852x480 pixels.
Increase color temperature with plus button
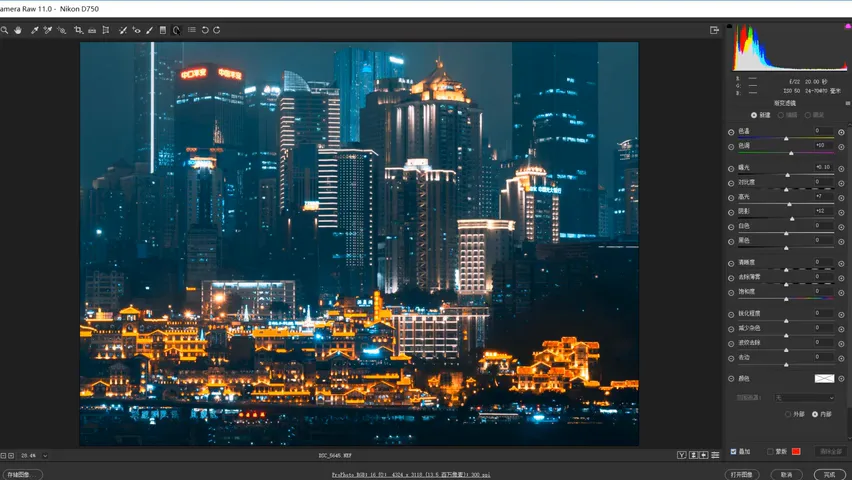point(841,132)
